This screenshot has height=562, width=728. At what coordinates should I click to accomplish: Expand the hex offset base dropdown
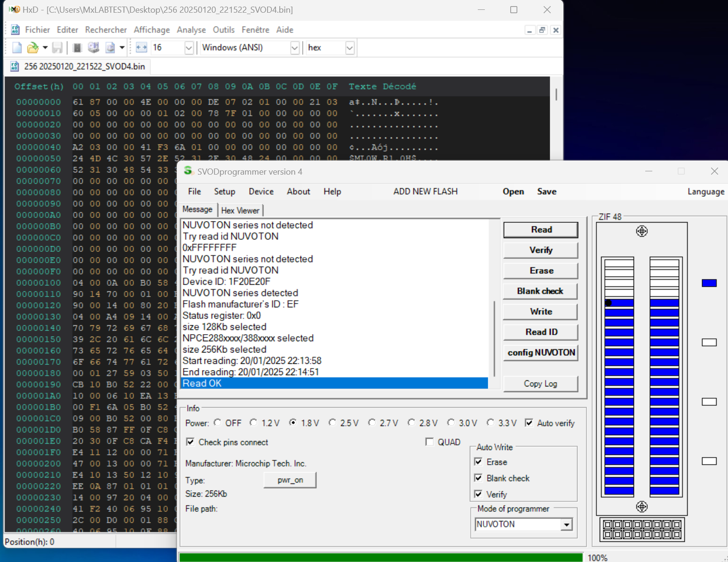349,48
